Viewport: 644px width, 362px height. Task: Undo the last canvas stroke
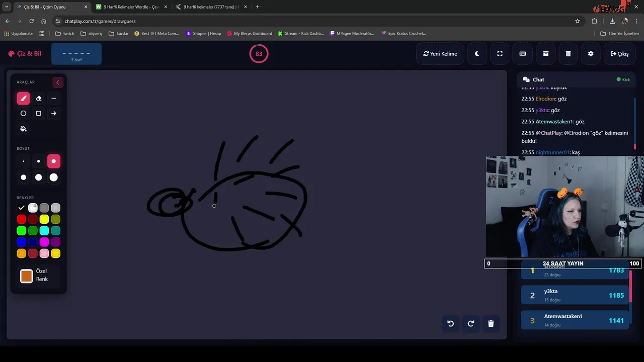coord(450,324)
